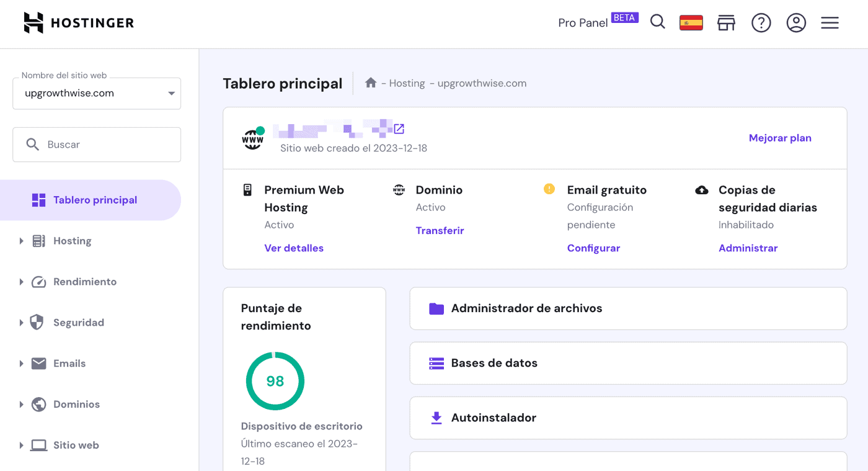Click the Hostinger logo
The width and height of the screenshot is (868, 471).
79,23
